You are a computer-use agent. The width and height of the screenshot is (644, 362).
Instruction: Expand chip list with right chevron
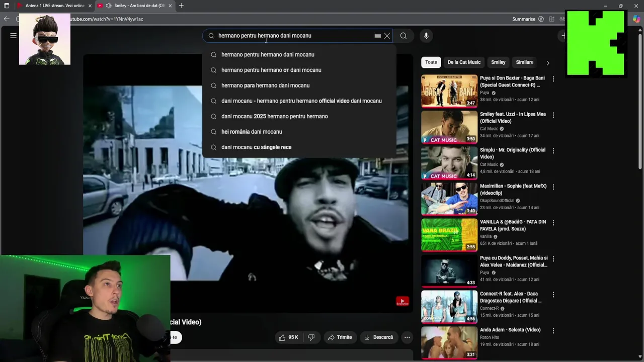point(548,63)
